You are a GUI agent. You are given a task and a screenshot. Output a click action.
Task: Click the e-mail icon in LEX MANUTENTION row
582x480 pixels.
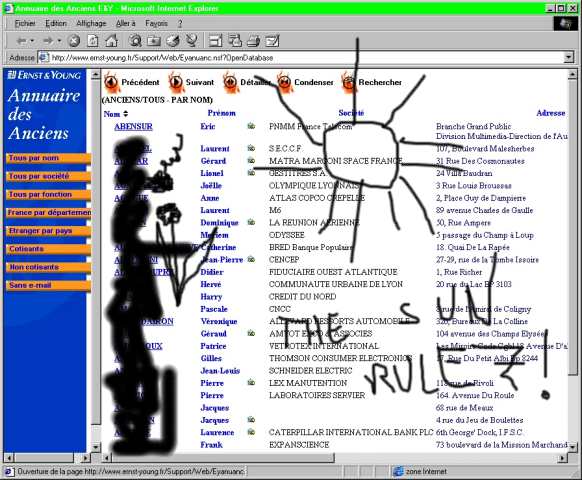(251, 382)
